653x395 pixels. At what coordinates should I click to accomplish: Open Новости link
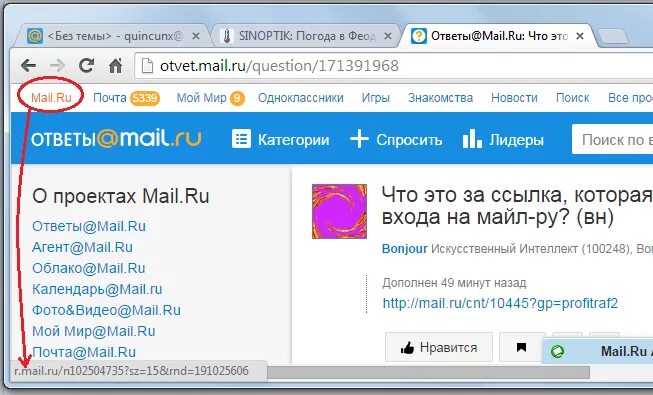514,98
